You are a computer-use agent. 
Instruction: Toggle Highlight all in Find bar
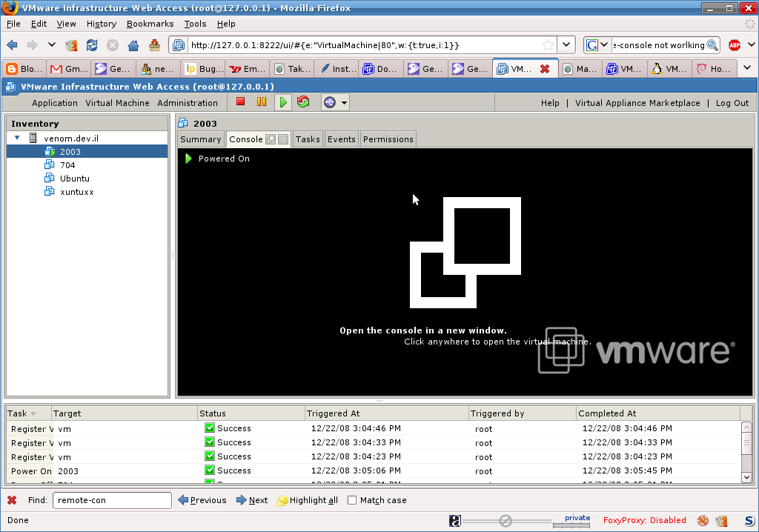pyautogui.click(x=308, y=500)
